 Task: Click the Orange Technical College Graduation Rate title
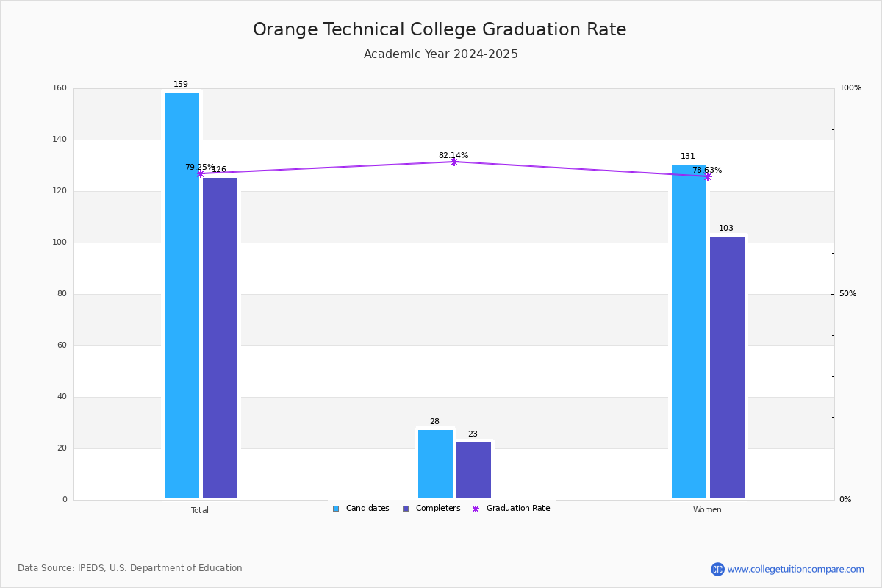pyautogui.click(x=440, y=29)
